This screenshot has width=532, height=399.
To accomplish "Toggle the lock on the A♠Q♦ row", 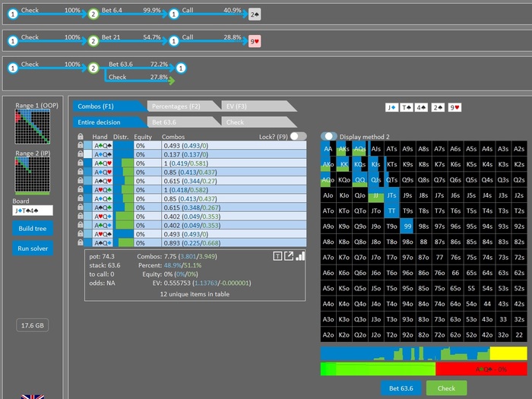I will click(81, 242).
